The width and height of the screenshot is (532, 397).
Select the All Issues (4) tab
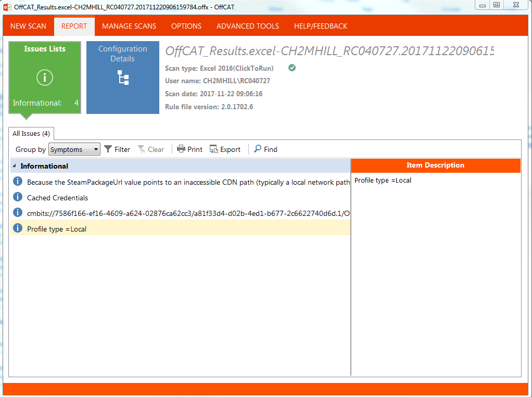pyautogui.click(x=31, y=134)
